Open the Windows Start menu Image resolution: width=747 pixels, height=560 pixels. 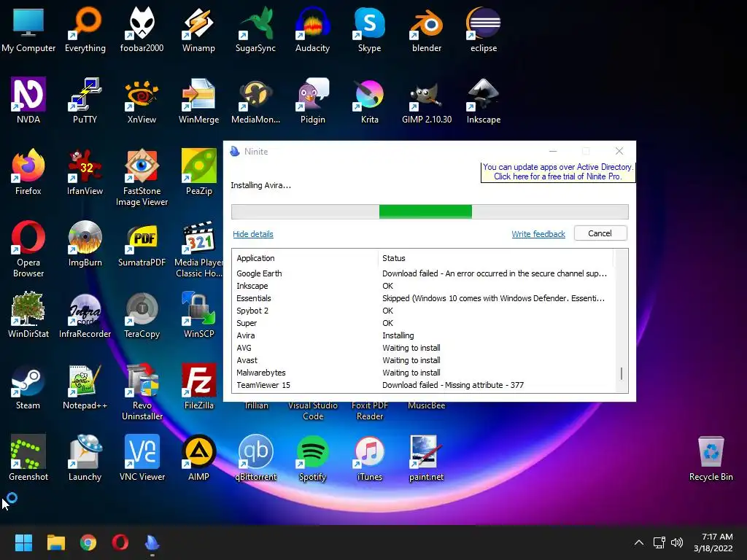[23, 542]
